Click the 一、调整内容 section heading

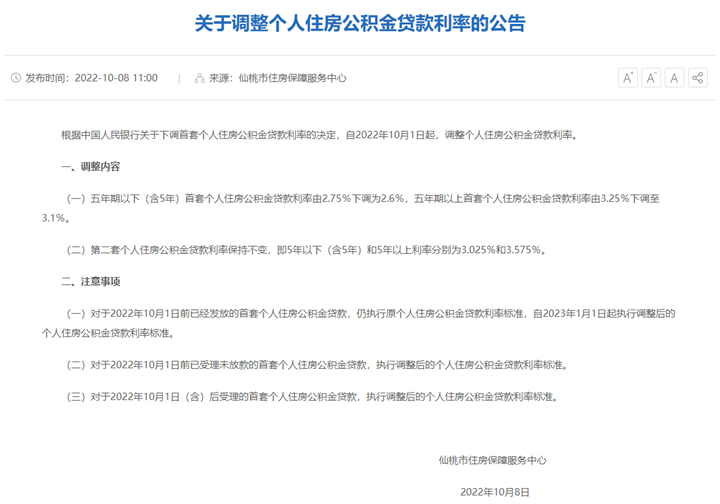(90, 166)
